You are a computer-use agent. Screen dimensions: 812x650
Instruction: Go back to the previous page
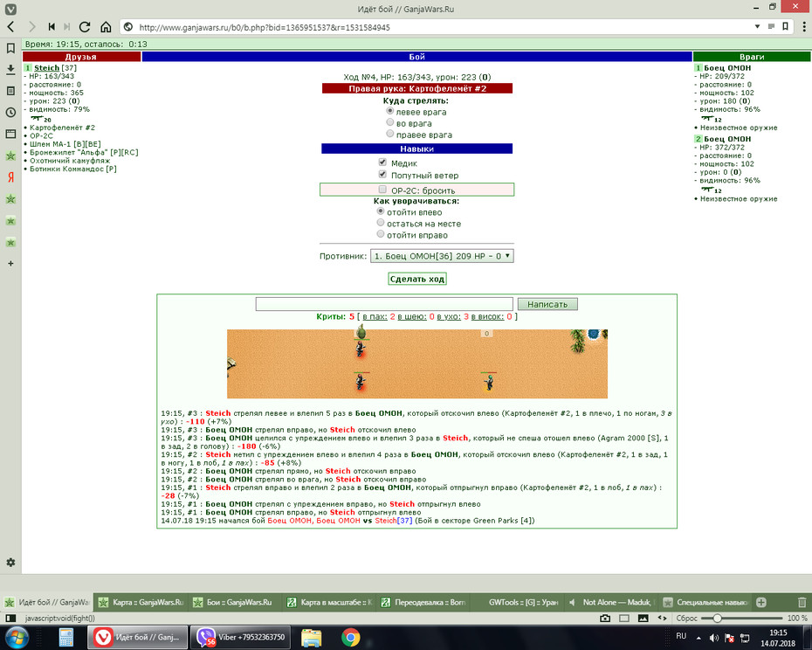[10, 27]
